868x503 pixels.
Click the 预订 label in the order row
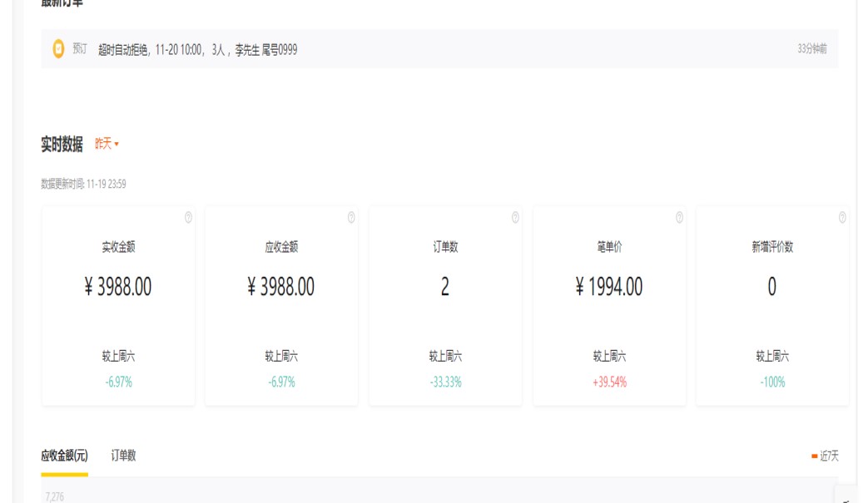tap(80, 49)
